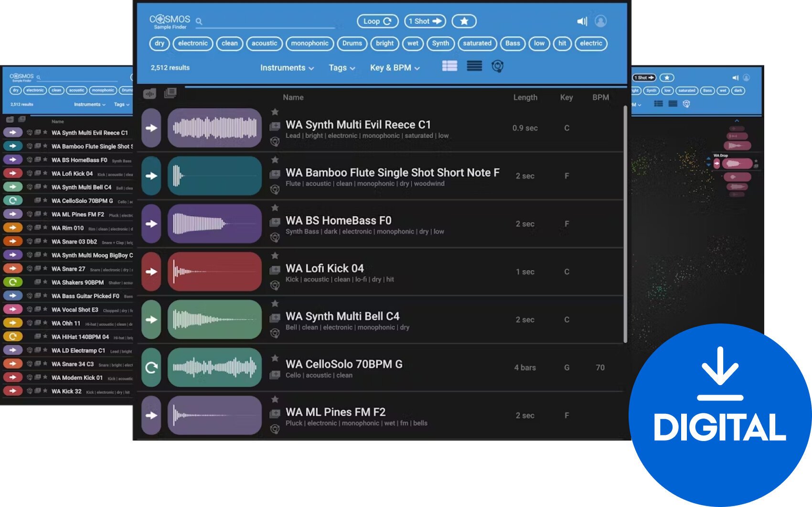Sort the list by Length column
The width and height of the screenshot is (812, 507).
525,97
